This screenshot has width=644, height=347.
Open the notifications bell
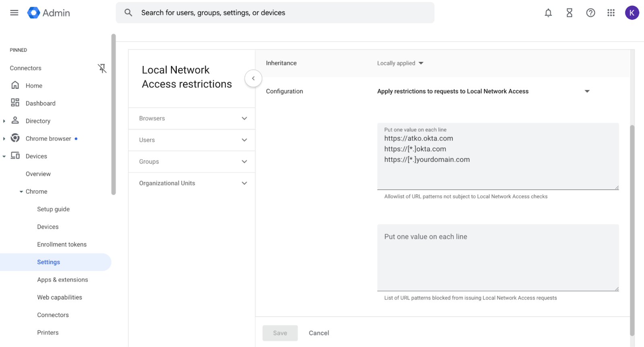(548, 13)
